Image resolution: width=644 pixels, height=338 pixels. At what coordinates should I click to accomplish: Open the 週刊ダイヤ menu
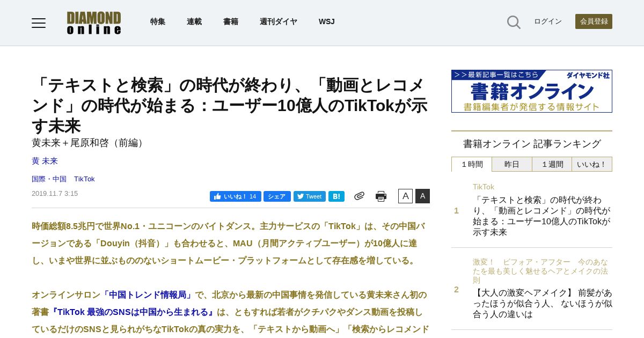(279, 21)
